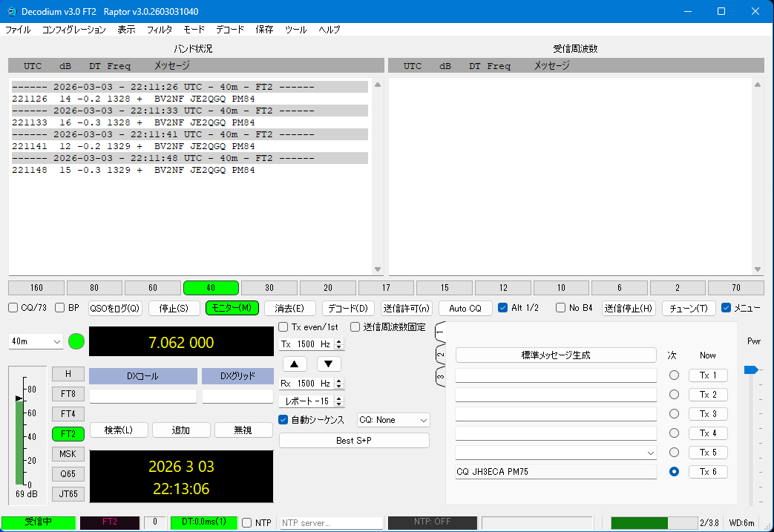The height and width of the screenshot is (532, 774).
Task: Open the ツール menu
Action: (x=295, y=30)
